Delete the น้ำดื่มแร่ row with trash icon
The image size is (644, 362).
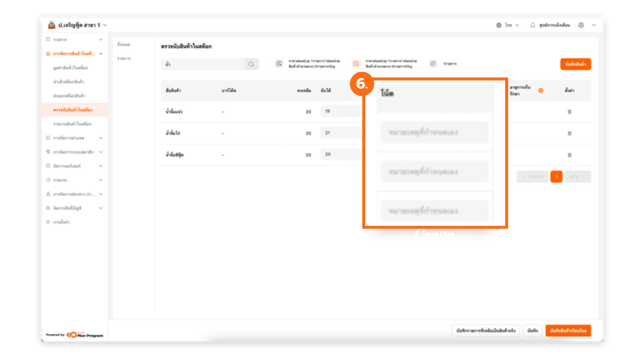569,112
